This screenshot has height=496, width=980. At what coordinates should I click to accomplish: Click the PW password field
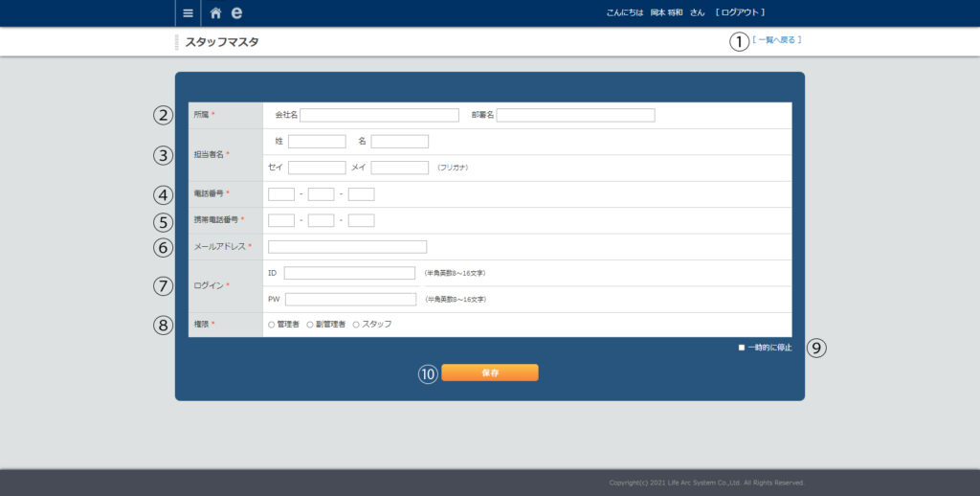[x=350, y=299]
